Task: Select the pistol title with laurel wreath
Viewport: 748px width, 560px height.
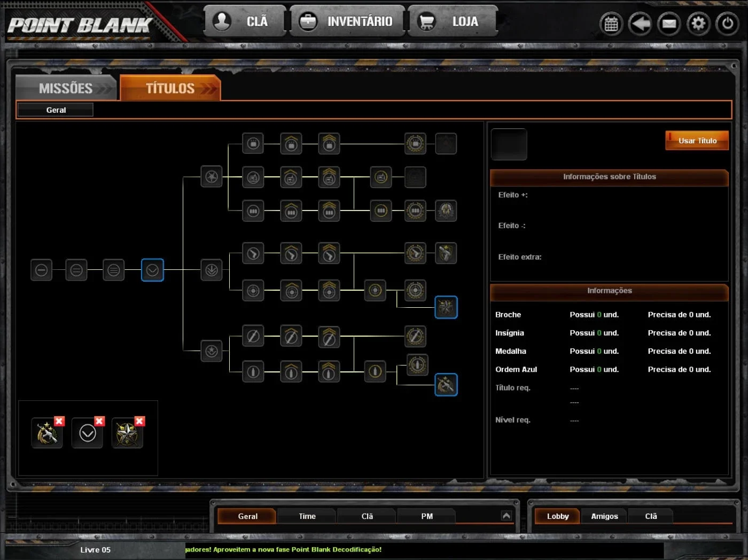Action: 415,253
